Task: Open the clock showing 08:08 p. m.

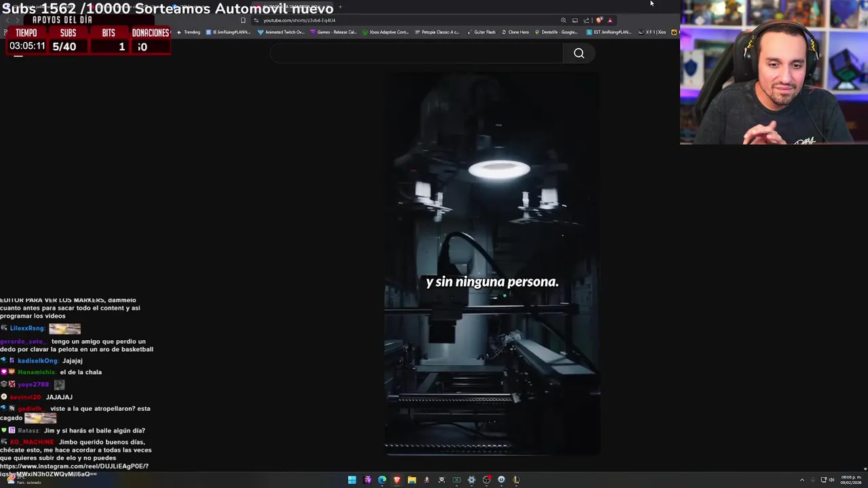Action: click(x=850, y=480)
